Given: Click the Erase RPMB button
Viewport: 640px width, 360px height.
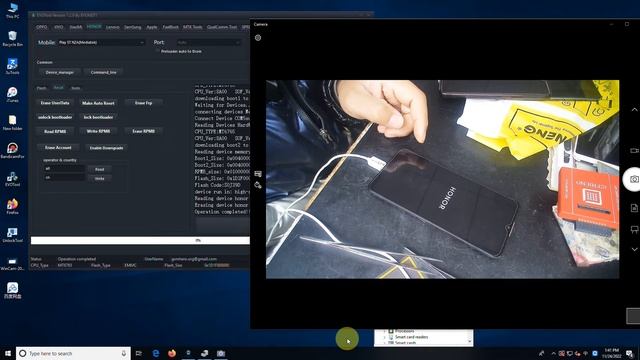Looking at the screenshot, I should pos(144,131).
